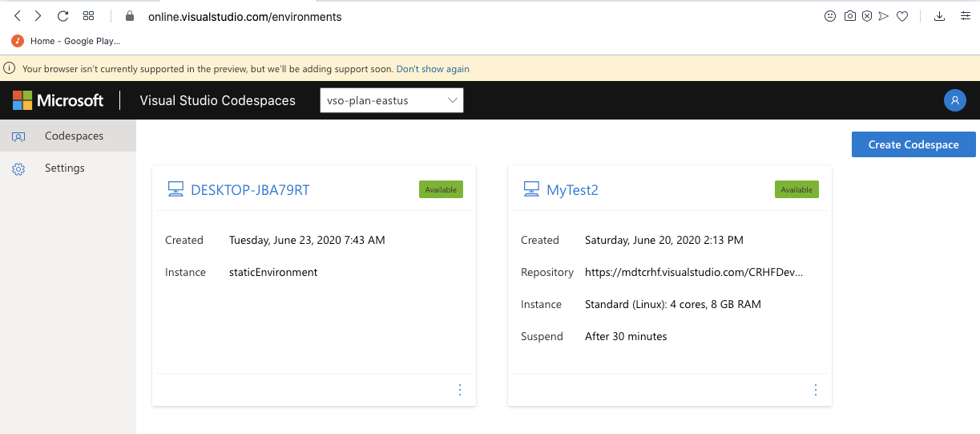980x434 pixels.
Task: Open browser easy setup sliders icon
Action: (966, 16)
